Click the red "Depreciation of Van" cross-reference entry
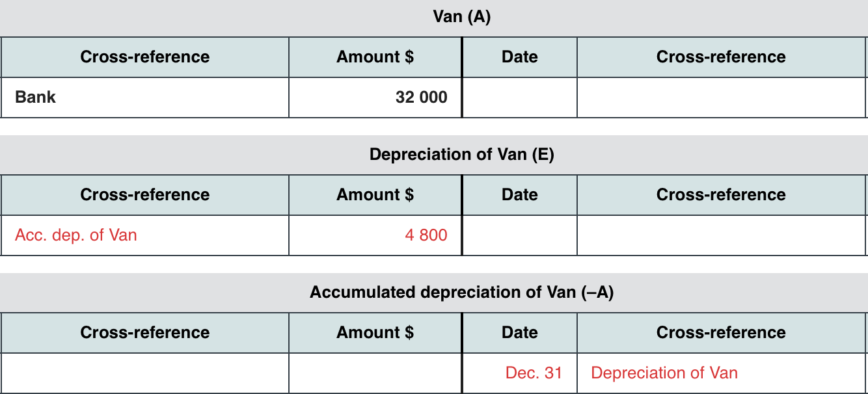Viewport: 868px width, 394px height. pos(664,373)
